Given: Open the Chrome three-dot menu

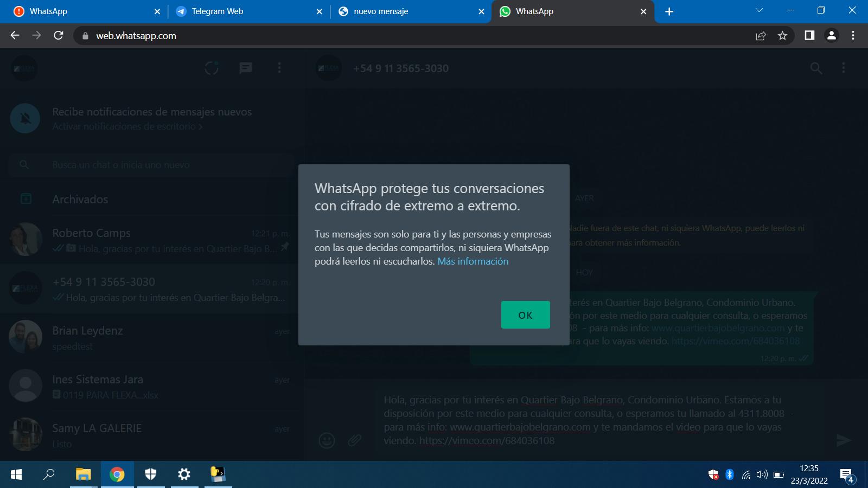Looking at the screenshot, I should [x=853, y=35].
